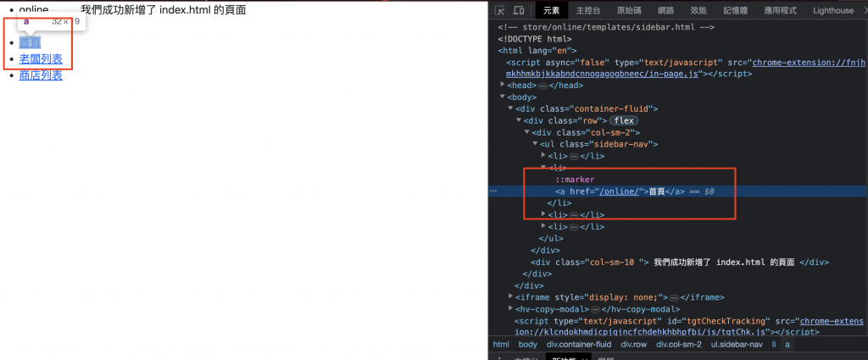Collapse the ul sidebar-nav node
Viewport: 868px width, 360px height.
click(x=536, y=144)
